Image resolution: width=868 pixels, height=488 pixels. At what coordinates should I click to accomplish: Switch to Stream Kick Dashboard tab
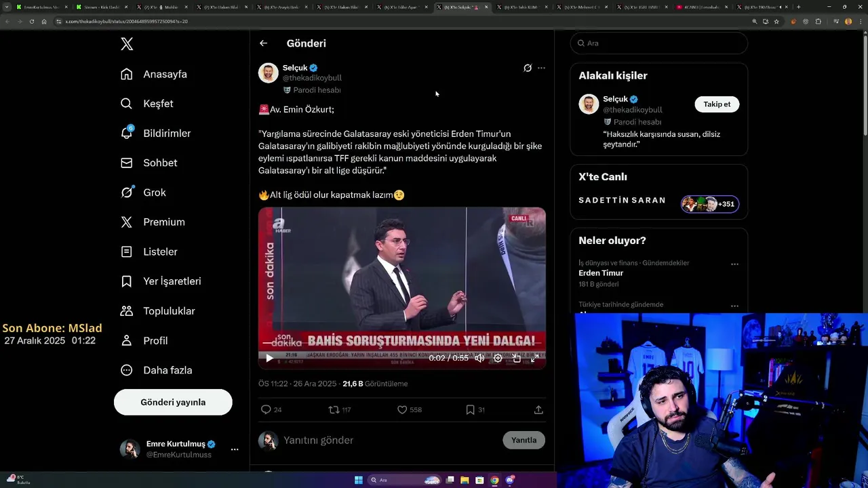tap(100, 7)
